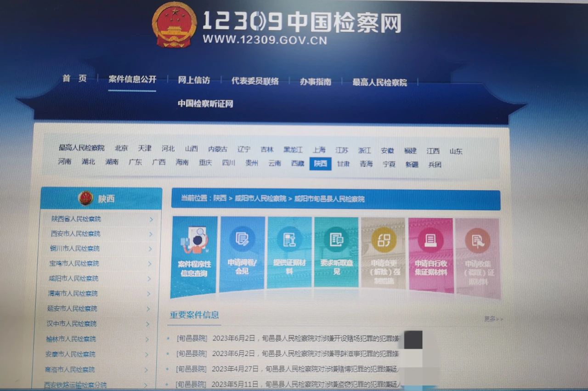Click 咸阳市人民检察院 in breadcrumb
Viewport: 588px width, 391px height.
(x=260, y=199)
